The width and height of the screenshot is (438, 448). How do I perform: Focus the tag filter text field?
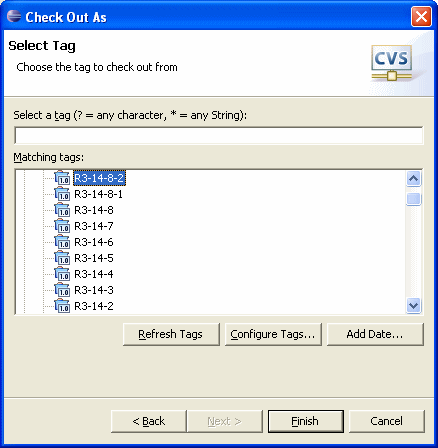click(219, 135)
